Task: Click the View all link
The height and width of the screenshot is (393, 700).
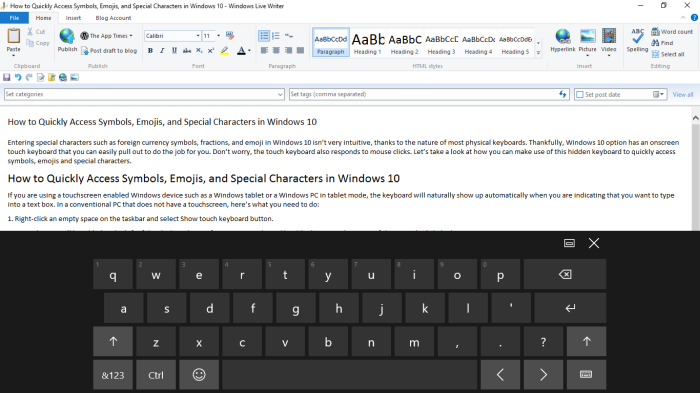Action: click(x=683, y=95)
